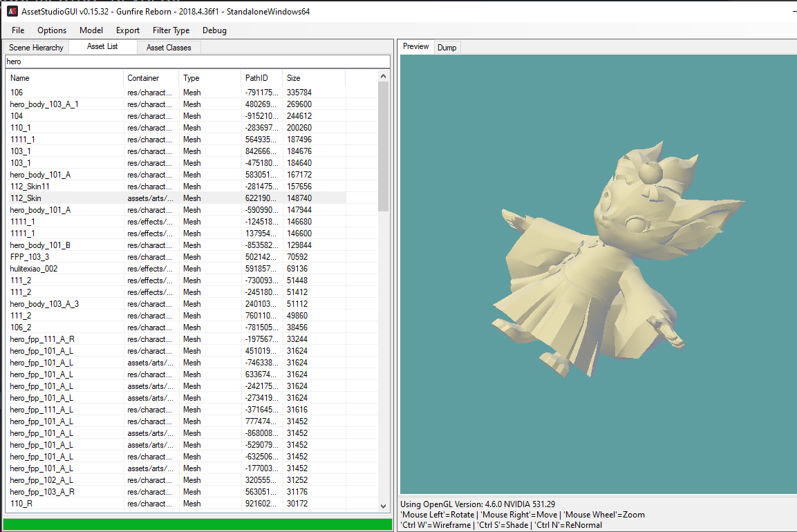Image resolution: width=797 pixels, height=532 pixels.
Task: Click the AssetStudio app icon in title bar
Action: coord(12,11)
